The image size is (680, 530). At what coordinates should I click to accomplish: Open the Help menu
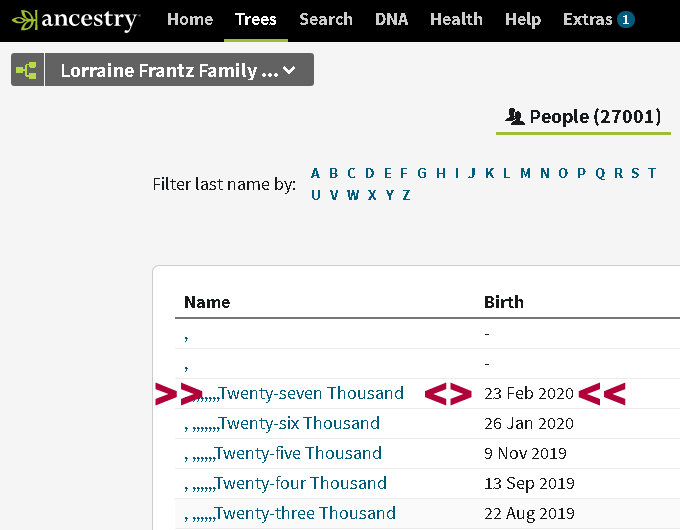523,20
